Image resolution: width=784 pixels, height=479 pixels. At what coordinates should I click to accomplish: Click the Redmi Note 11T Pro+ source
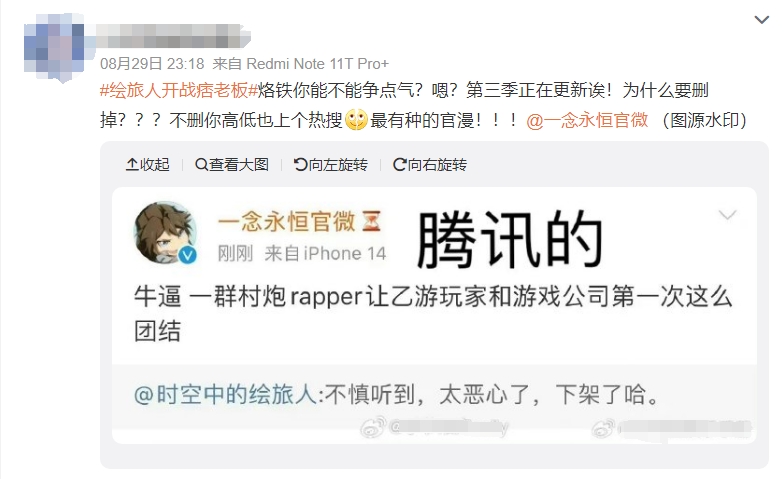click(318, 64)
